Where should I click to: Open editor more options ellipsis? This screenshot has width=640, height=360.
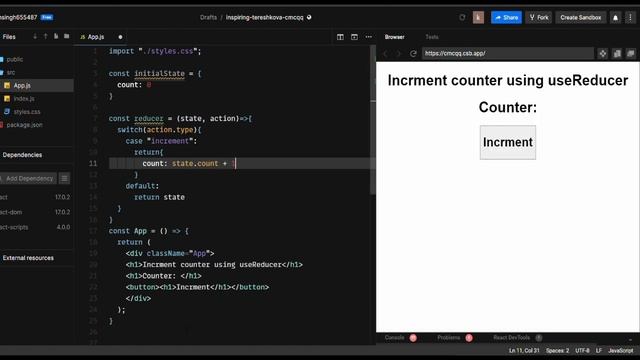pos(369,37)
